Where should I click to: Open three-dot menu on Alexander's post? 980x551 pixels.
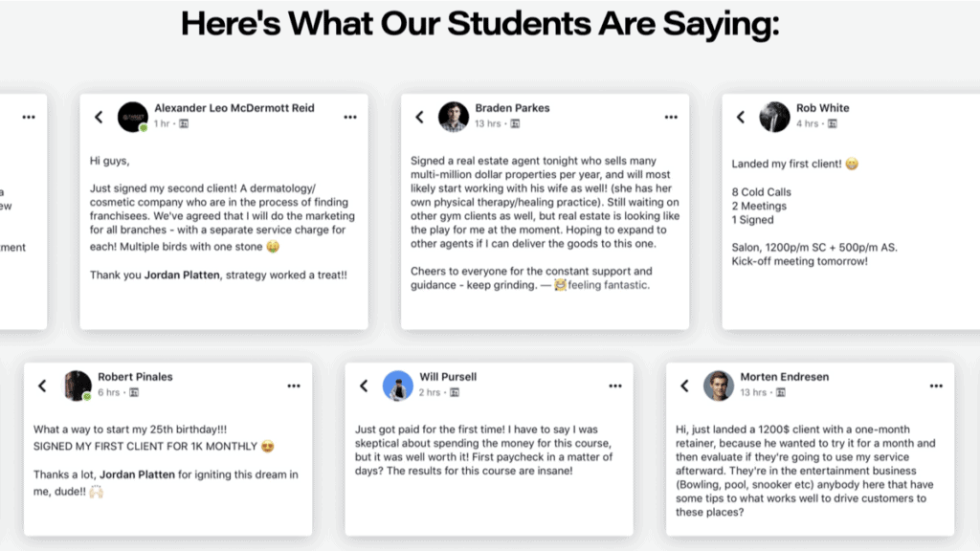tap(350, 117)
